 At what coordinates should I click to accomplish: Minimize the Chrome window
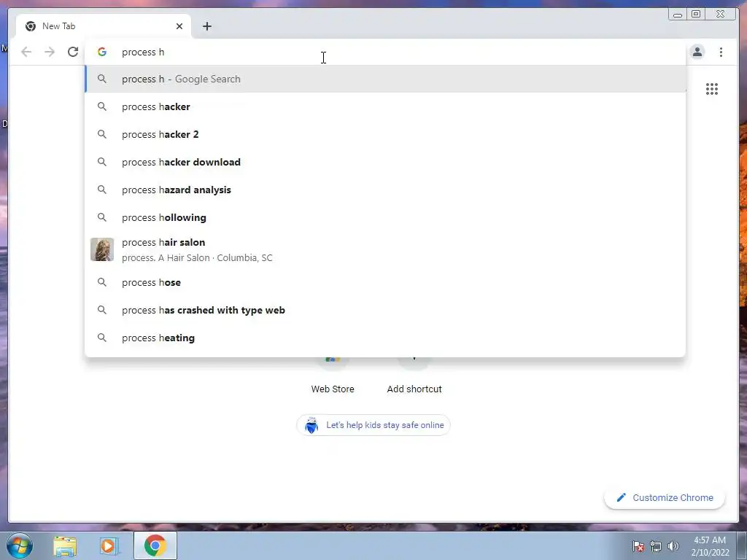click(678, 15)
